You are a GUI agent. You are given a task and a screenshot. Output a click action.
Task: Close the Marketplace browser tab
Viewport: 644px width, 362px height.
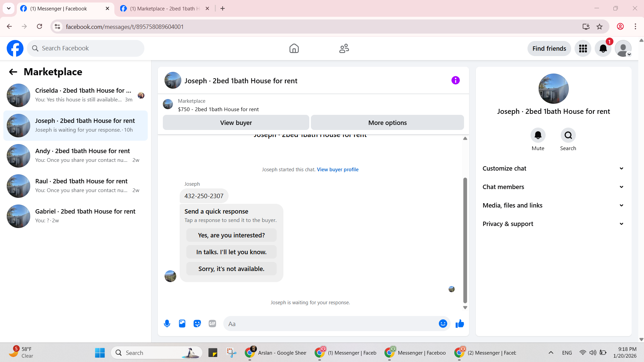[207, 8]
